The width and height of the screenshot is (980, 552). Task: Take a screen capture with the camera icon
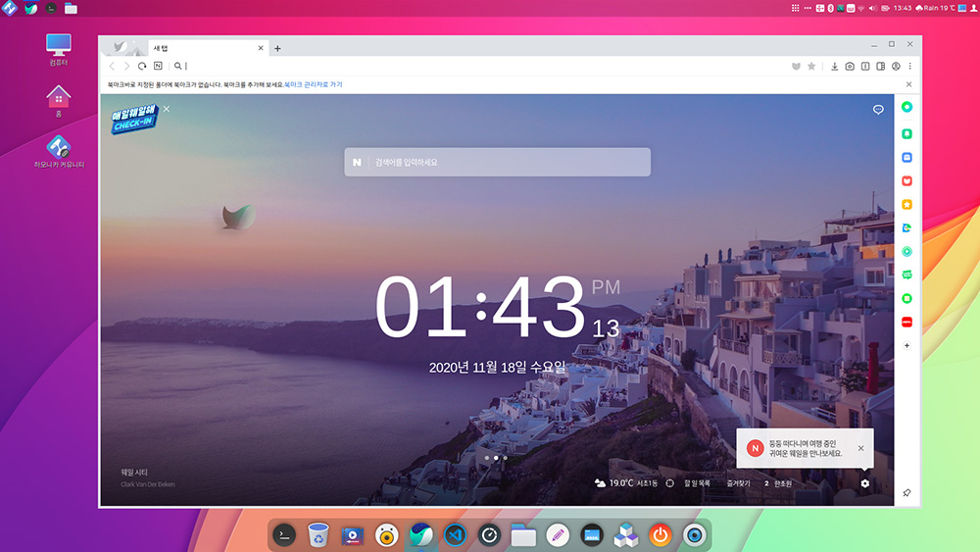(x=850, y=67)
